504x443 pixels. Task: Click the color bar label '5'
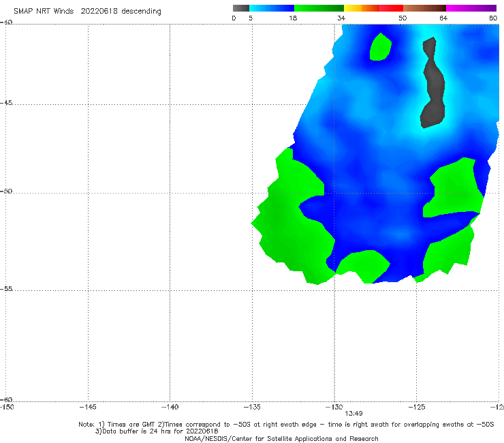(251, 18)
